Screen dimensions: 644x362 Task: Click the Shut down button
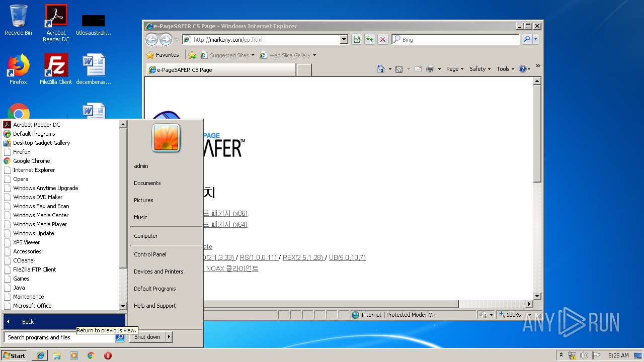tap(147, 337)
